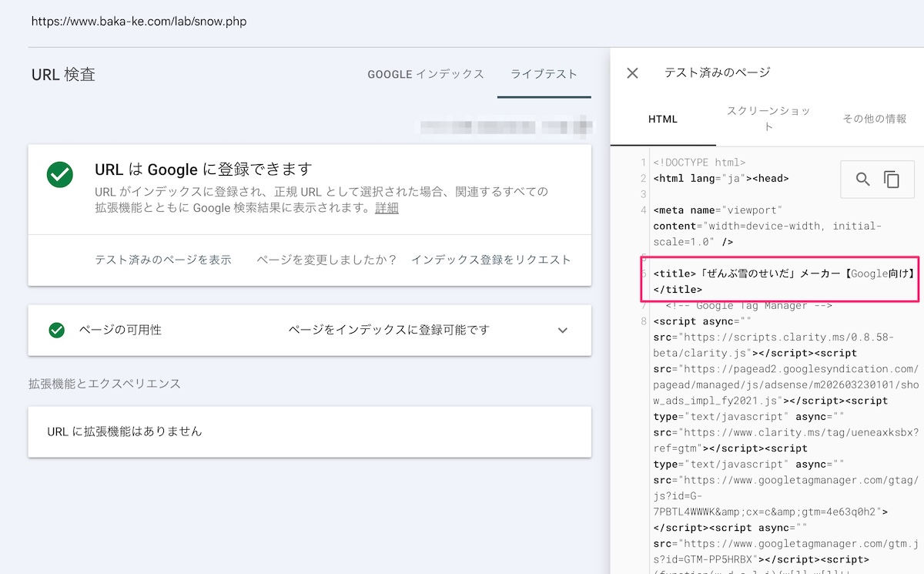Open the その他の情報 tab

(874, 119)
